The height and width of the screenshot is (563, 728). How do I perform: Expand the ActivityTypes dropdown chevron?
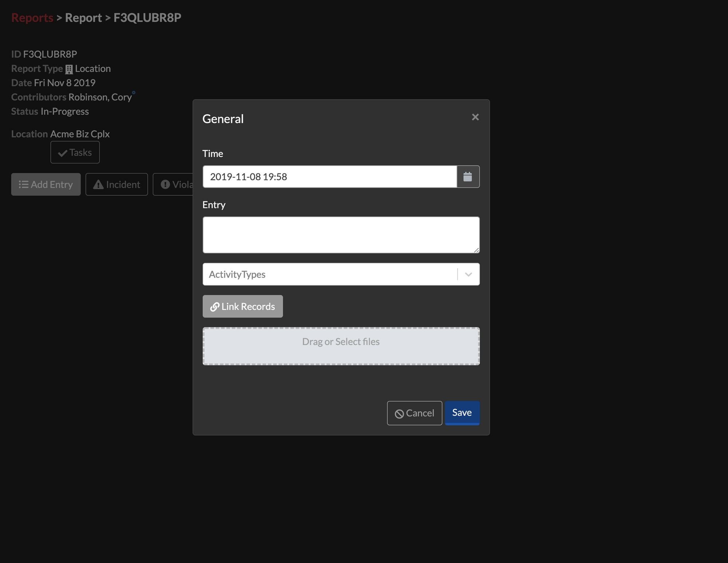click(468, 274)
